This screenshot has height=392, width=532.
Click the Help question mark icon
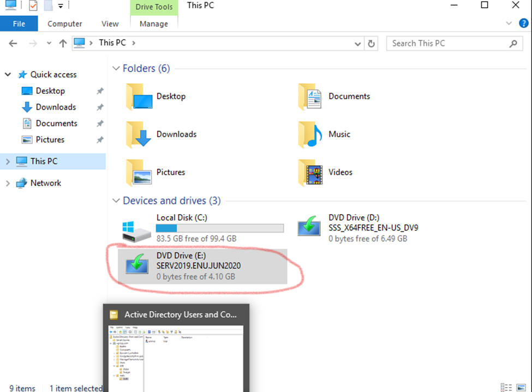[x=523, y=23]
